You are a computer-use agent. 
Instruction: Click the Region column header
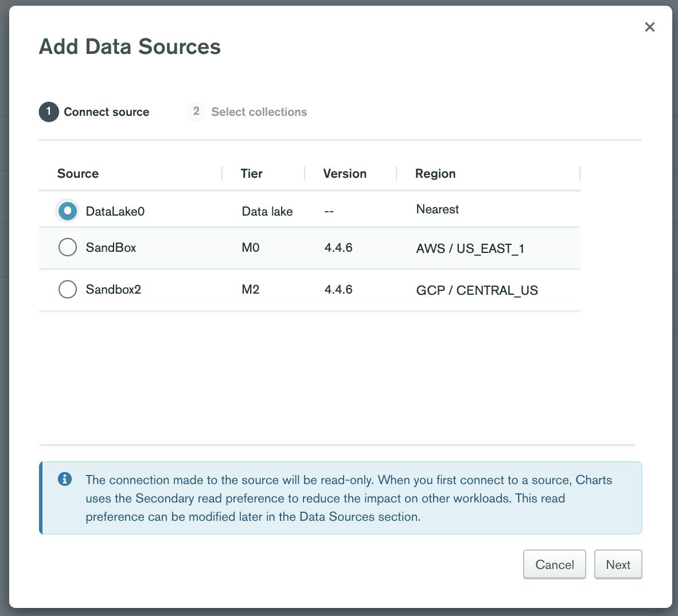[435, 174]
